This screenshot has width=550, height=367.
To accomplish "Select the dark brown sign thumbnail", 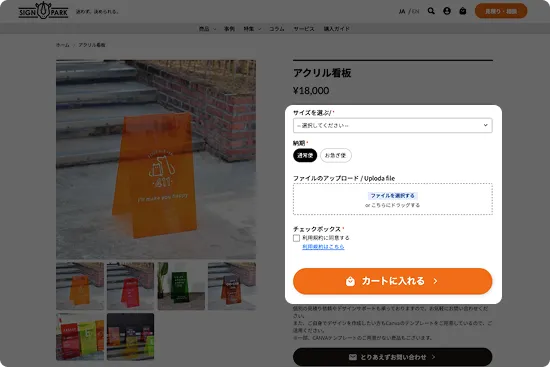I will (232, 286).
